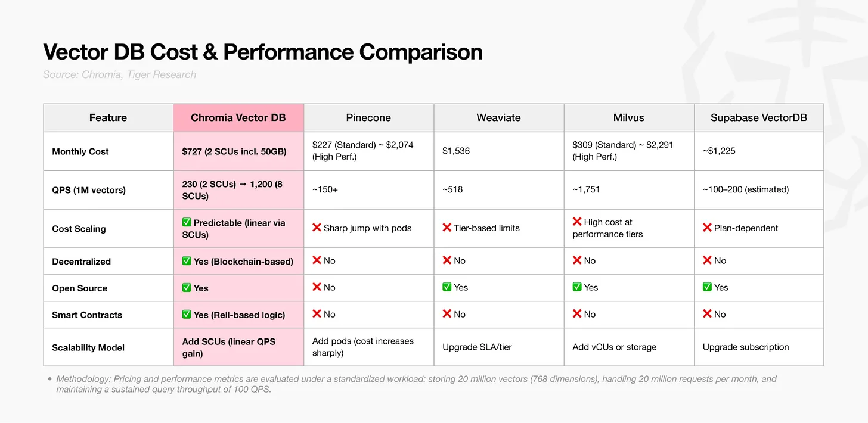Click the pink $727 monthly cost cell
This screenshot has width=868, height=423.
click(x=238, y=151)
